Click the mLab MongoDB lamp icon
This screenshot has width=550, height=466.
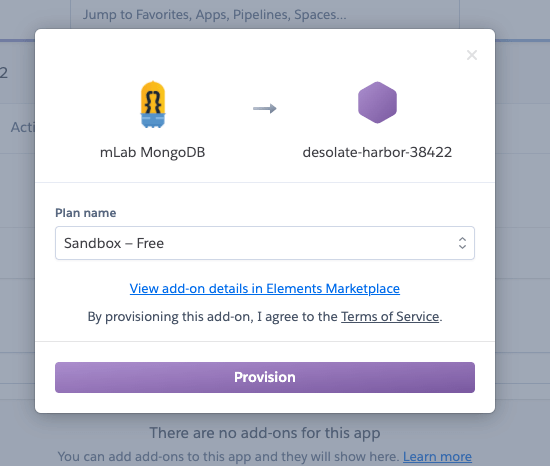click(x=153, y=104)
